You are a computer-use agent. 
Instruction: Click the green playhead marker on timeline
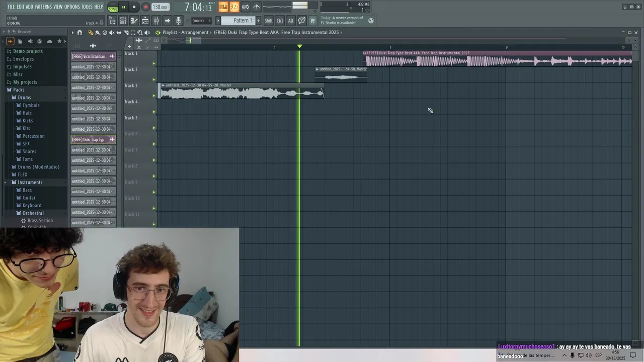click(299, 46)
